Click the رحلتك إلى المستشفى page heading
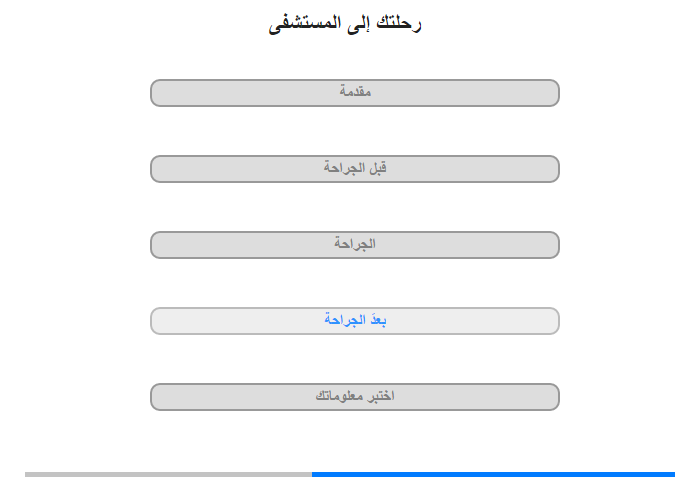 tap(345, 24)
